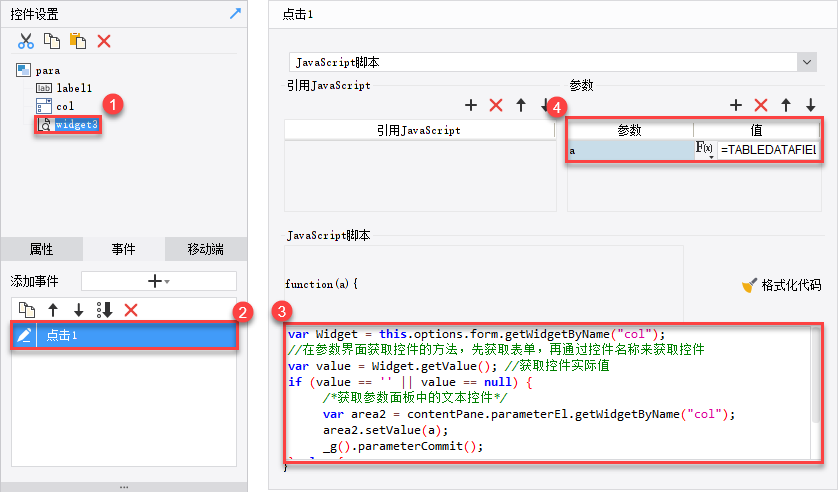Move parameter down with down arrow

pyautogui.click(x=811, y=105)
